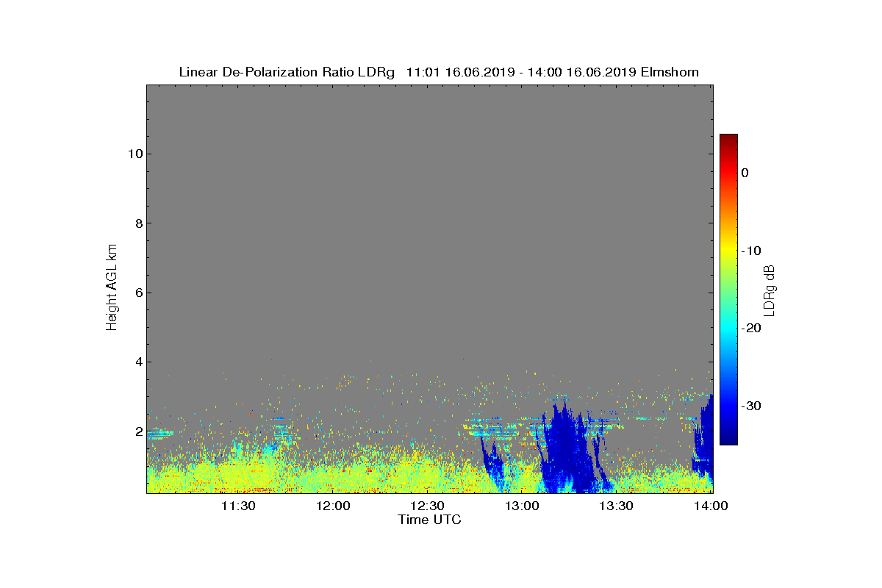Screen dimensions: 882x588
Task: Click the 12:00 time tick label
Action: coord(333,506)
